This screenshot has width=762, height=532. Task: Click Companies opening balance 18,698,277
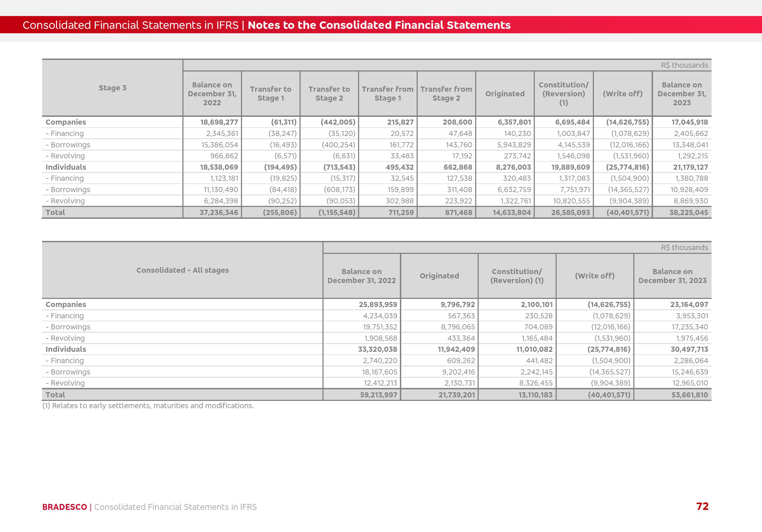[x=219, y=122]
